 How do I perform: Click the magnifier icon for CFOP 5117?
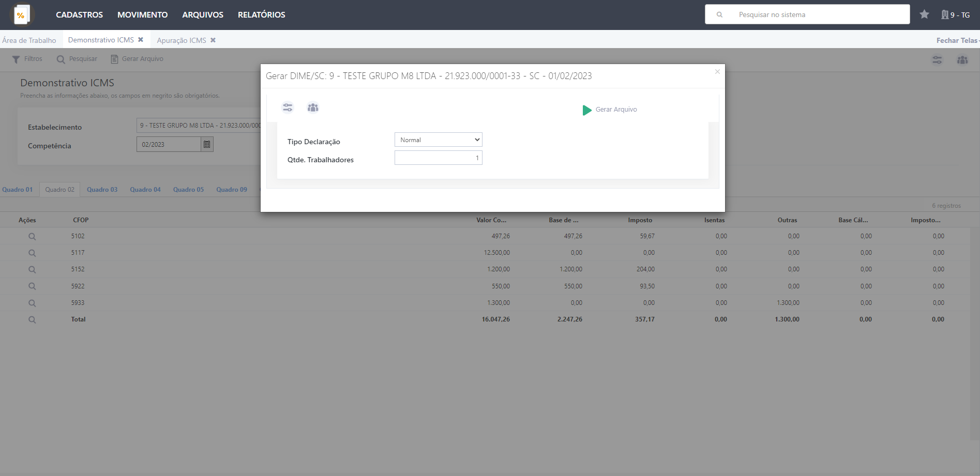point(32,253)
